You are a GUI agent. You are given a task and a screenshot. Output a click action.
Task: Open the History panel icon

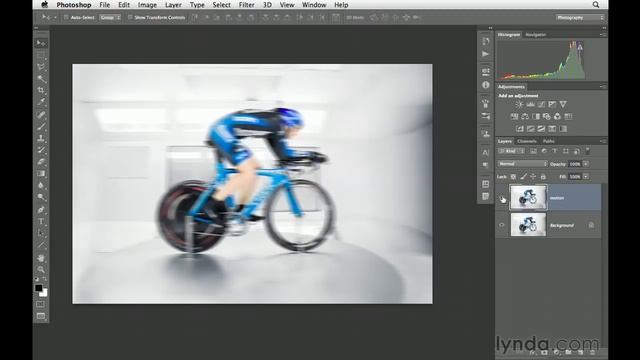tap(485, 41)
